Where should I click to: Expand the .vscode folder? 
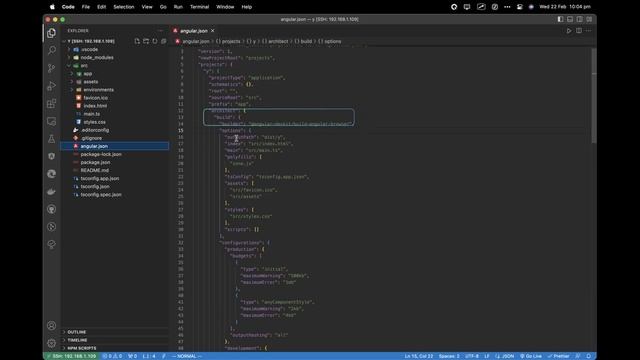click(x=115, y=49)
